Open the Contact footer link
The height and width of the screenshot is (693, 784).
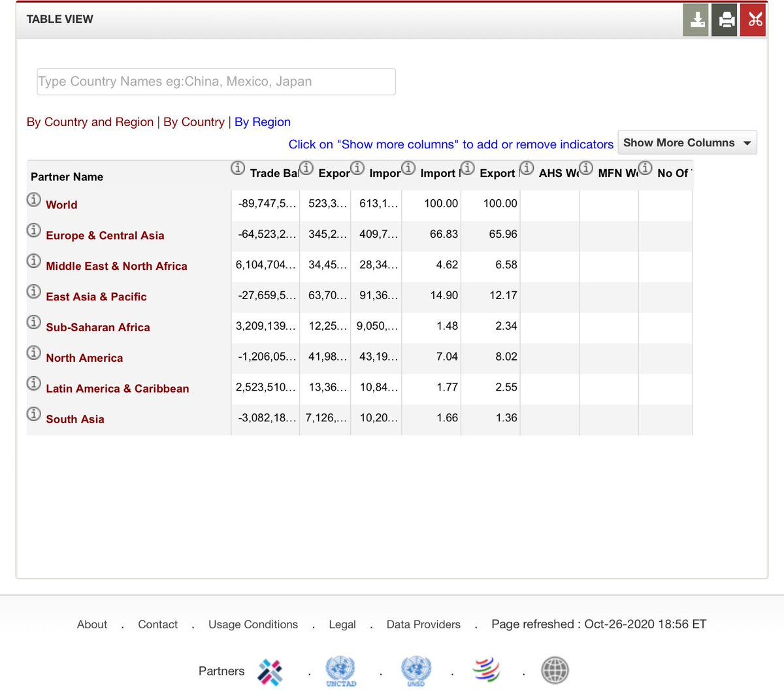pyautogui.click(x=157, y=625)
